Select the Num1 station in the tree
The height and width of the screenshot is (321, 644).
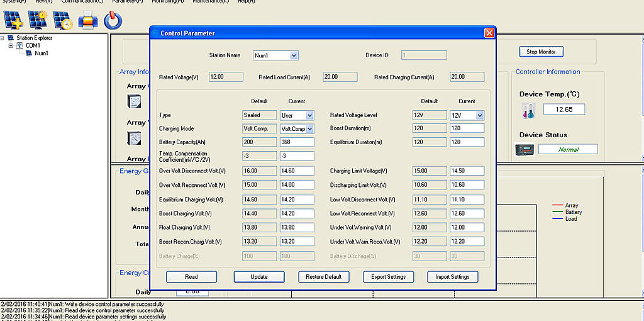[x=41, y=53]
